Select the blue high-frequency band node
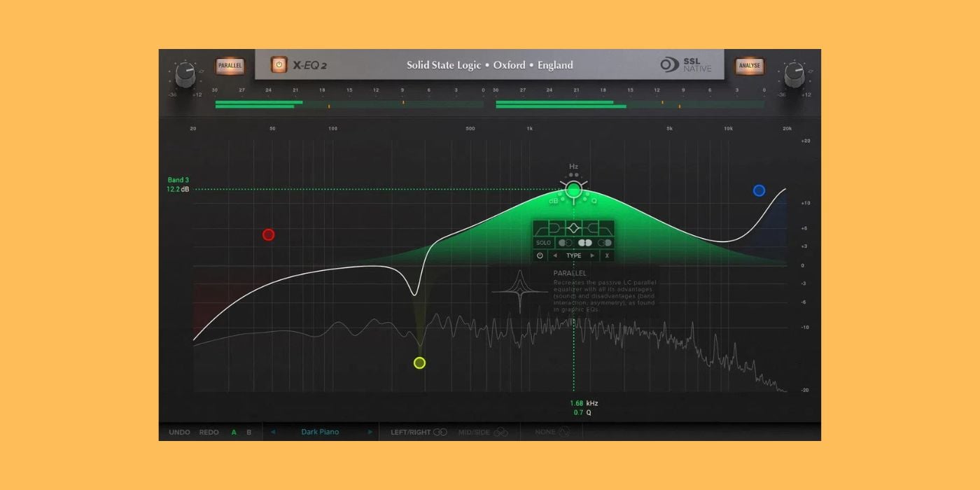Viewport: 980px width, 490px height. click(x=759, y=190)
